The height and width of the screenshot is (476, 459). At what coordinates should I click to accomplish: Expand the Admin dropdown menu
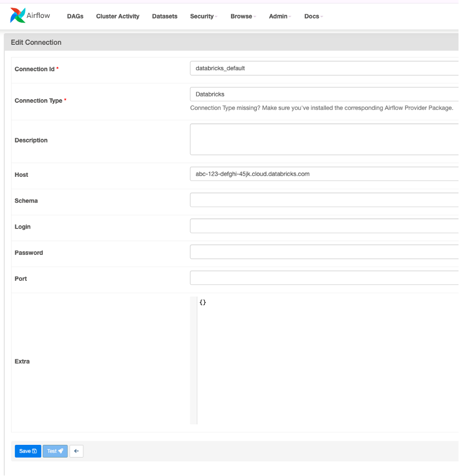pos(280,16)
